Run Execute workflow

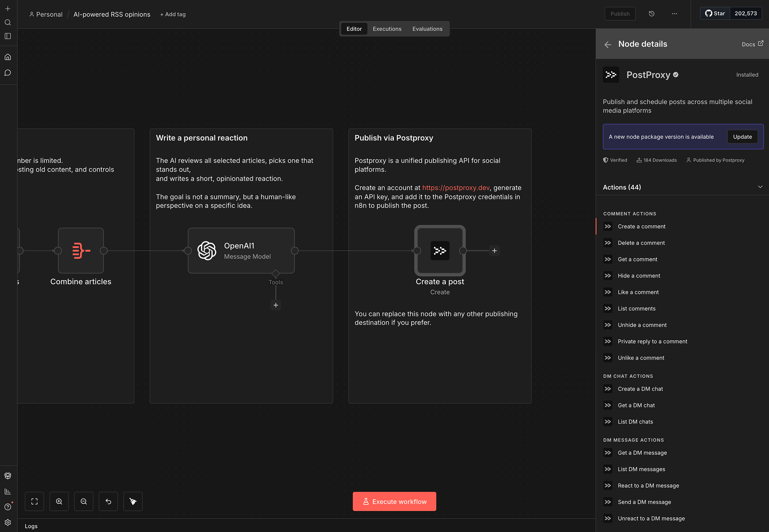(x=394, y=501)
